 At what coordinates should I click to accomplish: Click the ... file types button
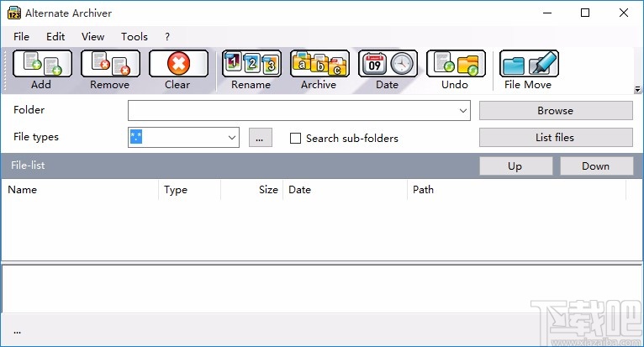[261, 138]
